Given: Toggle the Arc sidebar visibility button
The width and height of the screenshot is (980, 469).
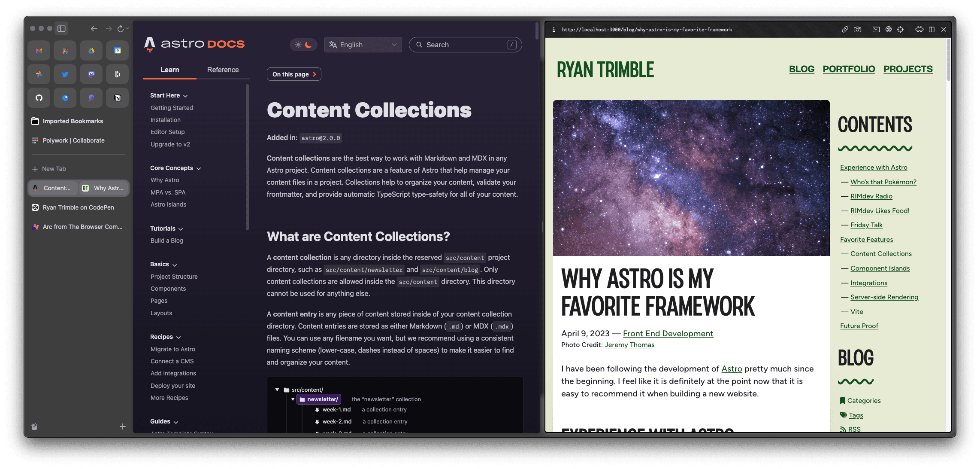Looking at the screenshot, I should tap(61, 28).
